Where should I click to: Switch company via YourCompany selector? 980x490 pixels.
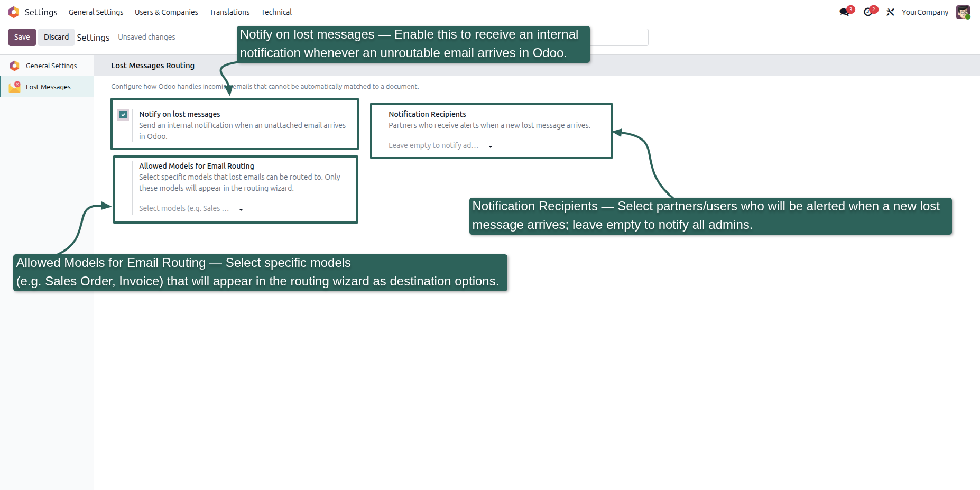[x=924, y=12]
